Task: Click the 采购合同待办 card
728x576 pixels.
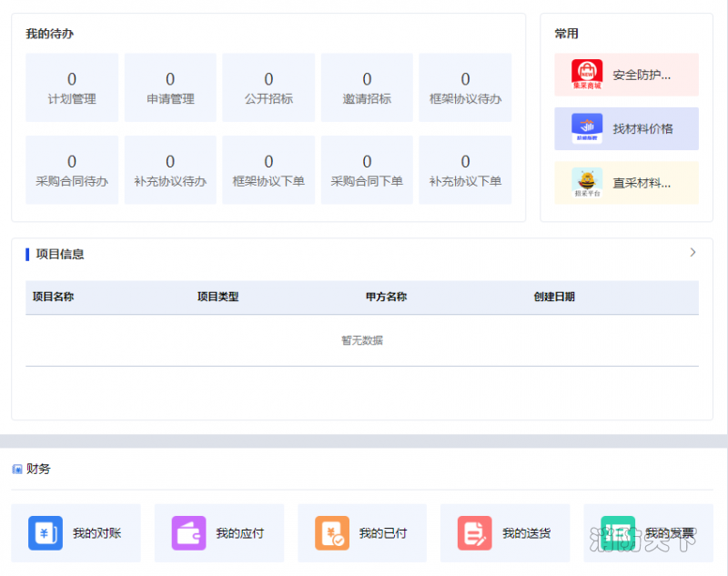Action: pos(72,170)
